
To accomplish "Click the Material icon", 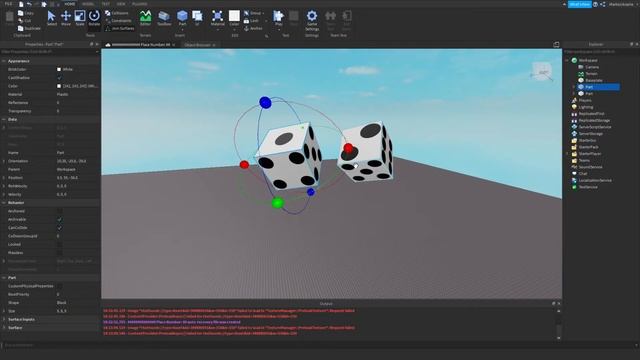I will click(218, 16).
